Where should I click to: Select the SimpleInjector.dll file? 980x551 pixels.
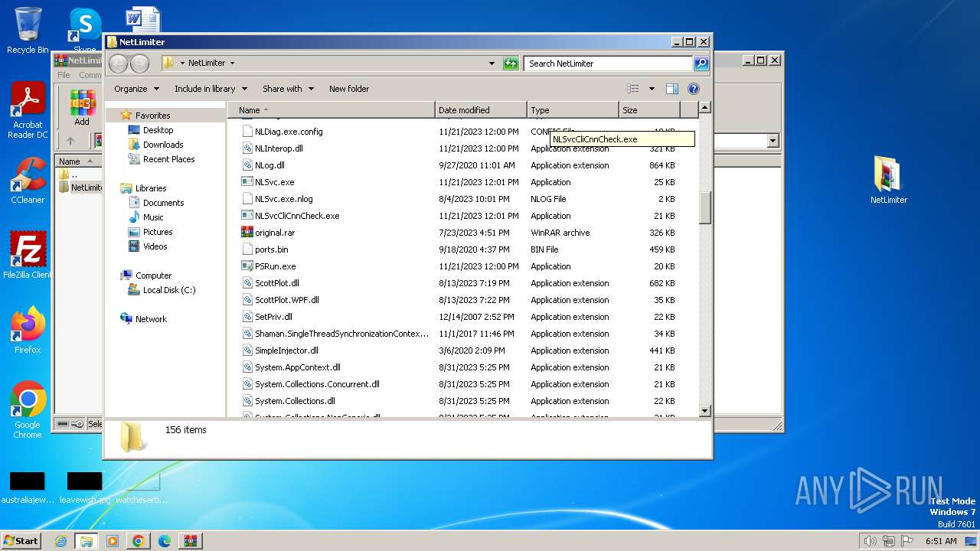pos(286,350)
